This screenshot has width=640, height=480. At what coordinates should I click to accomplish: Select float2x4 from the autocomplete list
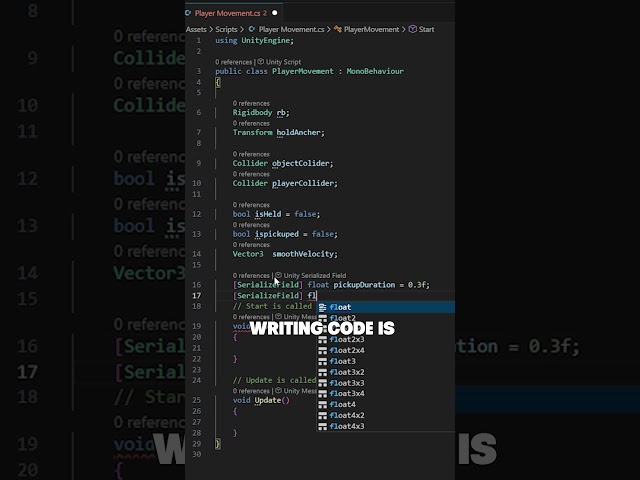[x=347, y=350]
